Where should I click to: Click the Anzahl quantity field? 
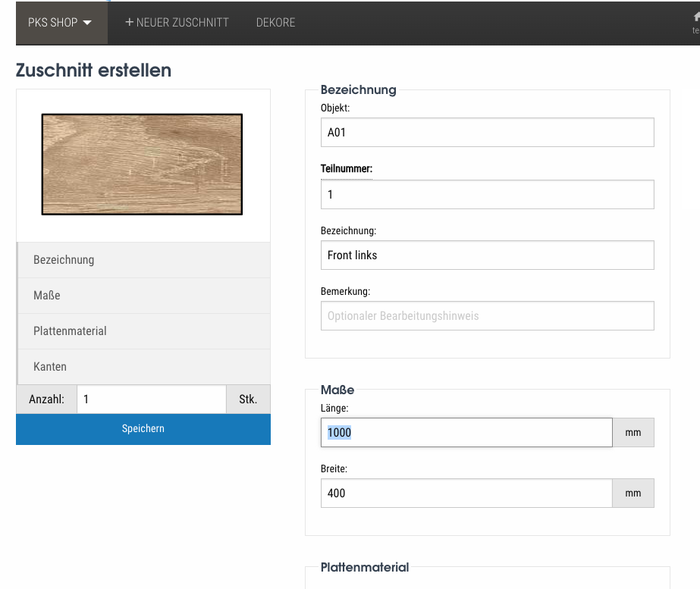click(x=151, y=399)
